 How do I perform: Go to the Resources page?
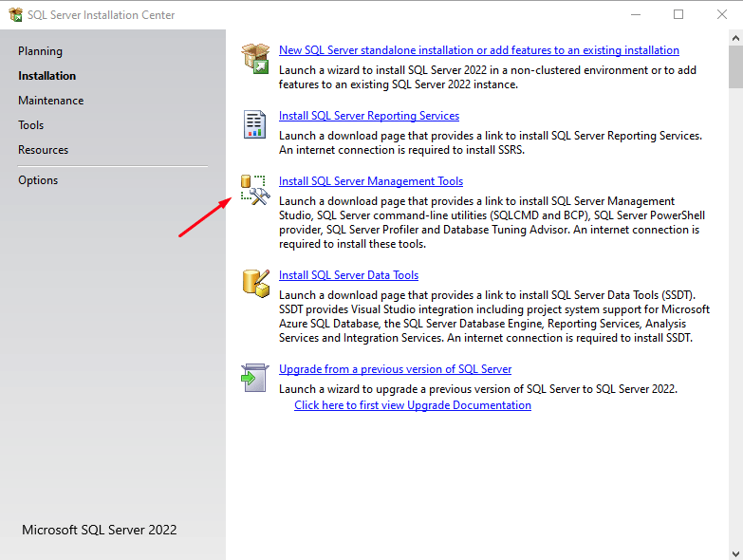pyautogui.click(x=43, y=150)
